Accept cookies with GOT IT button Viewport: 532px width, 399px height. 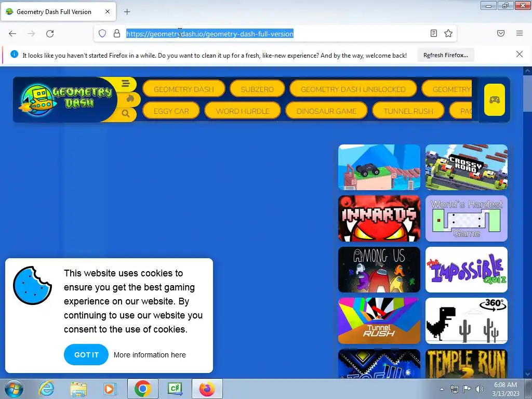pos(86,354)
